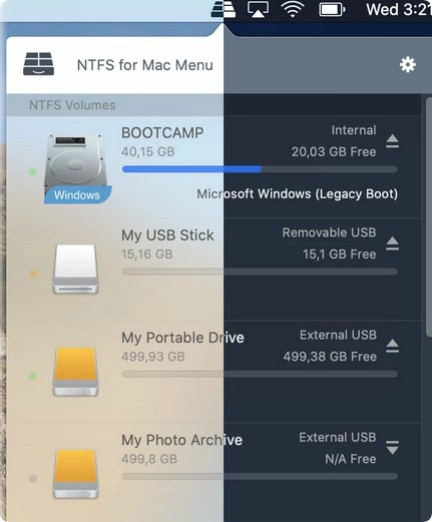The image size is (432, 522).
Task: Select the My Portable Drive orange icon
Action: (x=75, y=371)
